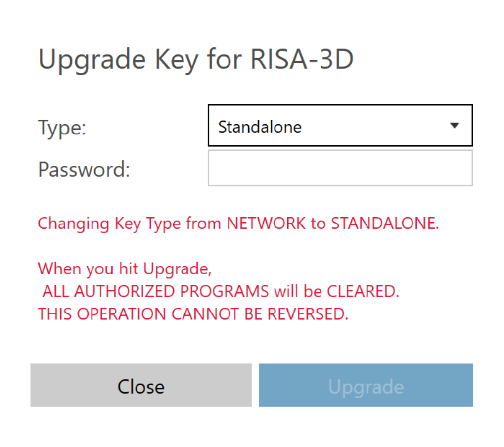This screenshot has height=447, width=504.
Task: Click the word NETWORK in the warning
Action: click(x=266, y=223)
